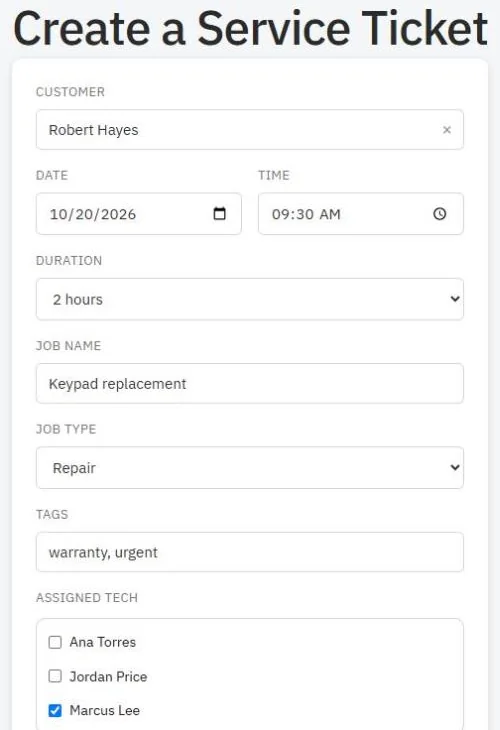Screen dimensions: 500x730
Task: Click the JOB TYPE field label
Action: [x=66, y=429]
